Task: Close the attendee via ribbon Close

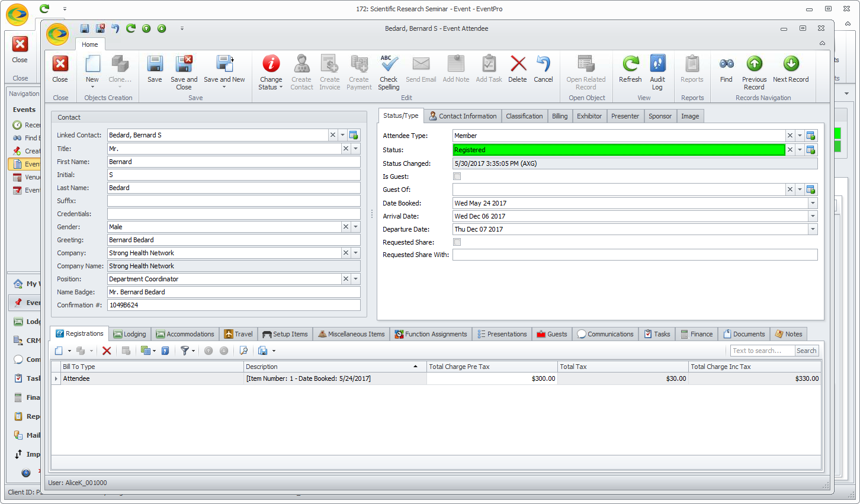Action: coord(60,69)
